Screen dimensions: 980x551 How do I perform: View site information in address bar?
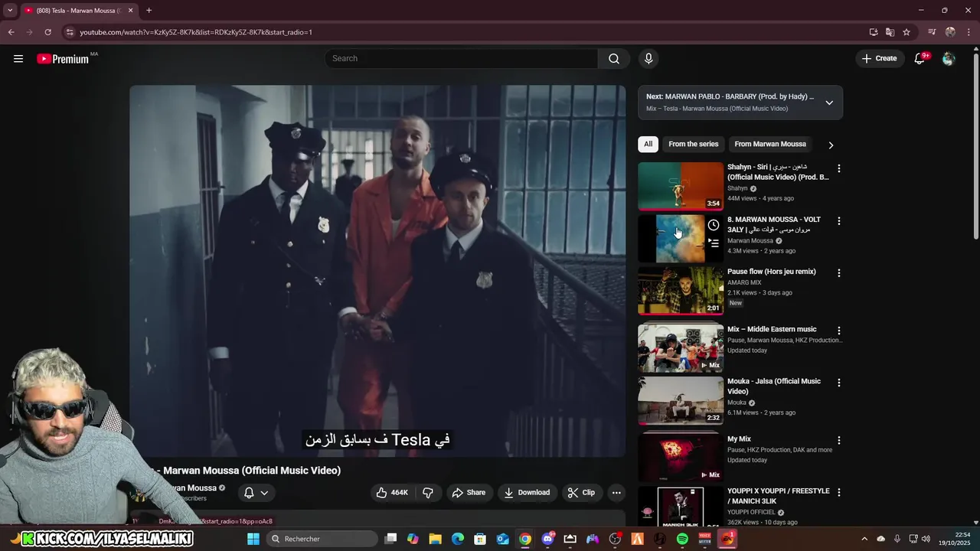pos(70,32)
